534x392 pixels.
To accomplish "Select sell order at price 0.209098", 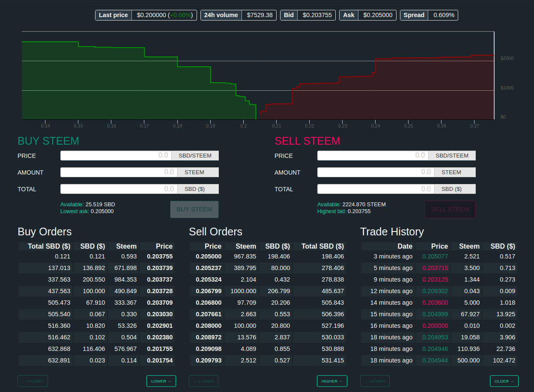I will coord(268,349).
